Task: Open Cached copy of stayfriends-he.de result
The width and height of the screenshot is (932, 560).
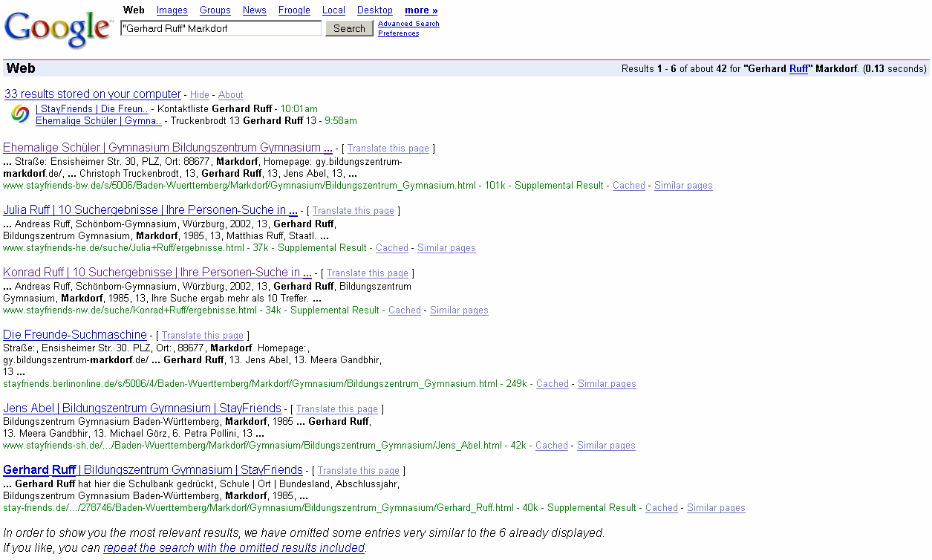Action: point(392,248)
